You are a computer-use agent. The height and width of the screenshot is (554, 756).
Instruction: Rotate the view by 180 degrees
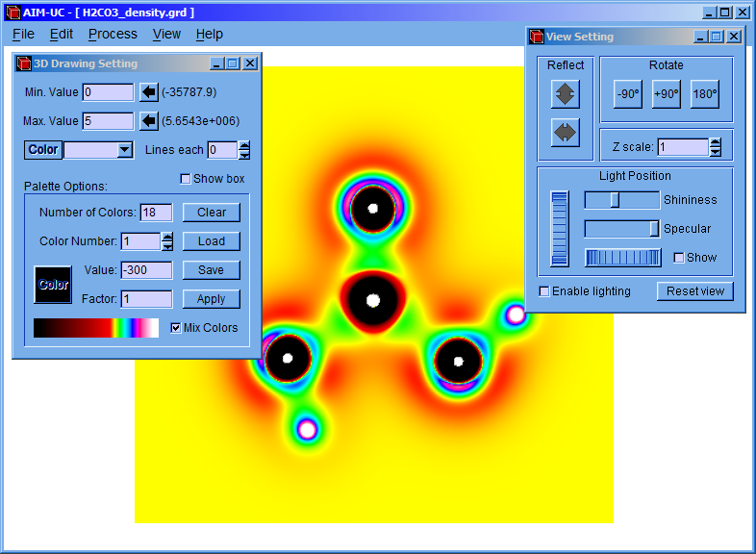click(x=704, y=94)
